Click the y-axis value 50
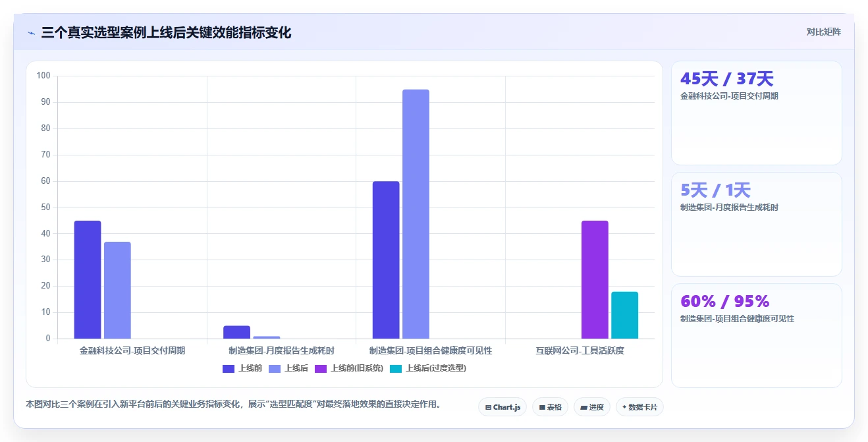The image size is (868, 442). 46,207
